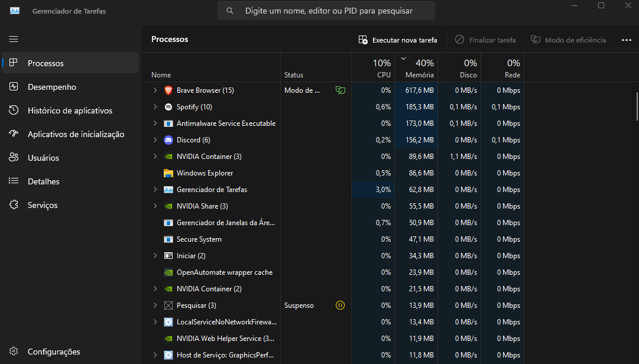639x364 pixels.
Task: Click Executar nova tarefa button
Action: 398,40
